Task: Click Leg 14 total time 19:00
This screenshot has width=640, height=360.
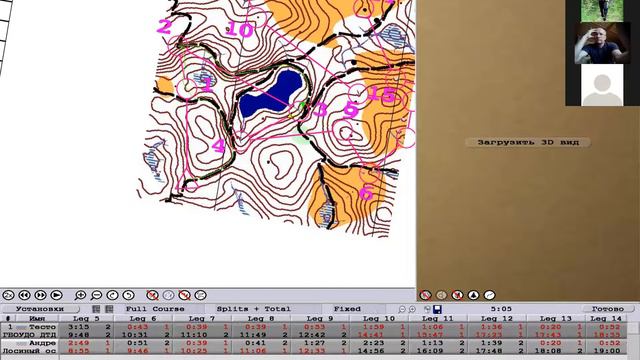Action: (x=607, y=351)
